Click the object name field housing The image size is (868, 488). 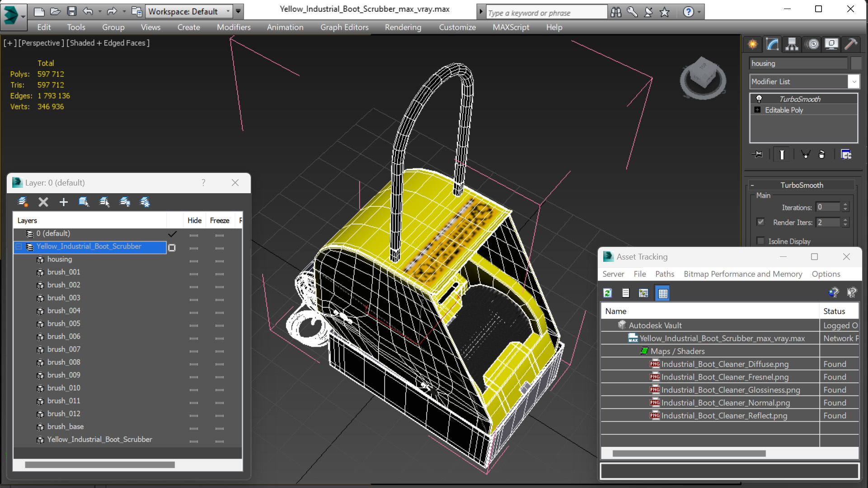coord(798,63)
